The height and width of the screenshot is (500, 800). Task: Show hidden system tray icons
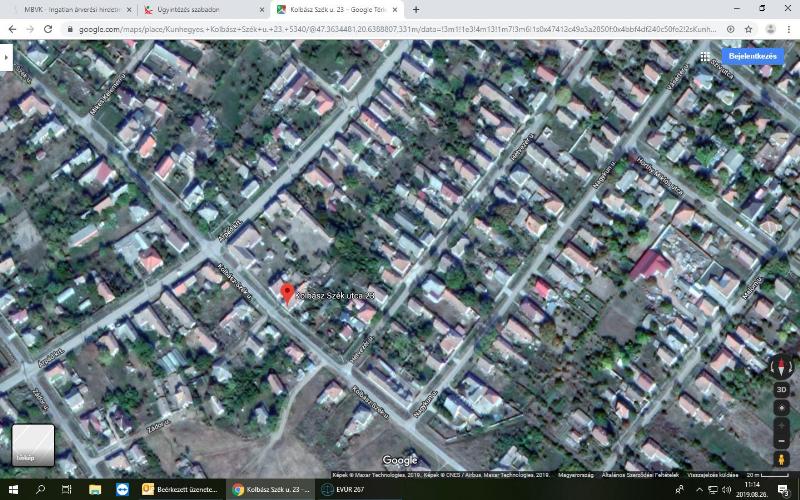tap(699, 490)
